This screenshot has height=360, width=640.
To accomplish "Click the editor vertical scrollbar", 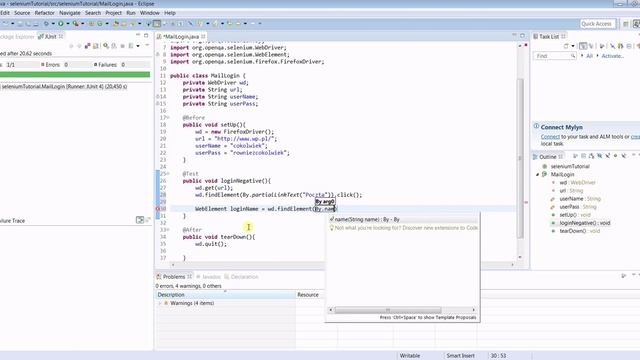I will [x=520, y=158].
